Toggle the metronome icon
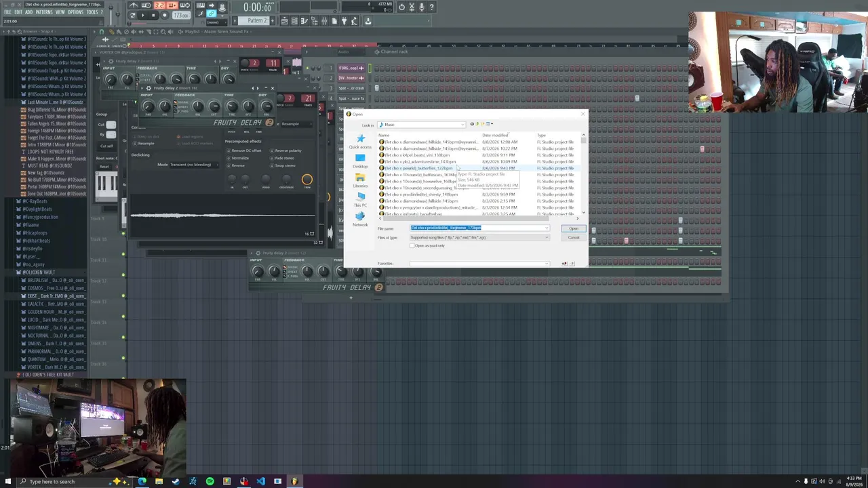The width and height of the screenshot is (868, 488). pos(134,5)
